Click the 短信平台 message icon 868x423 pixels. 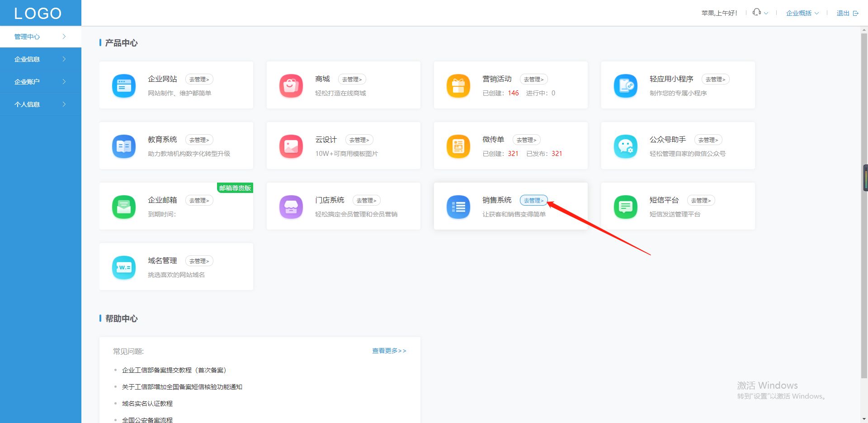626,207
